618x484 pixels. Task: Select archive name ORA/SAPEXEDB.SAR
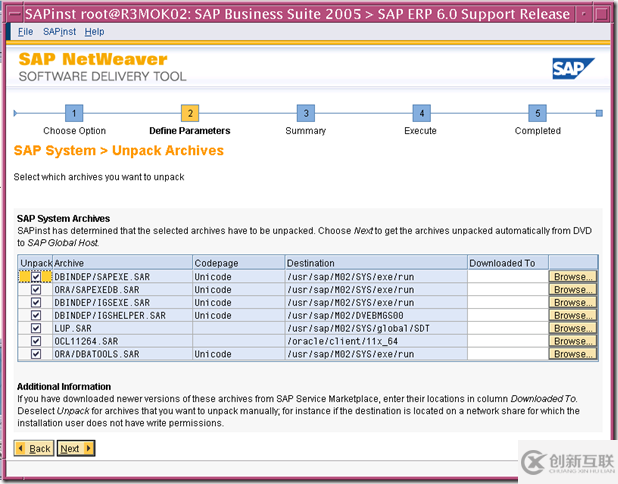coord(97,290)
